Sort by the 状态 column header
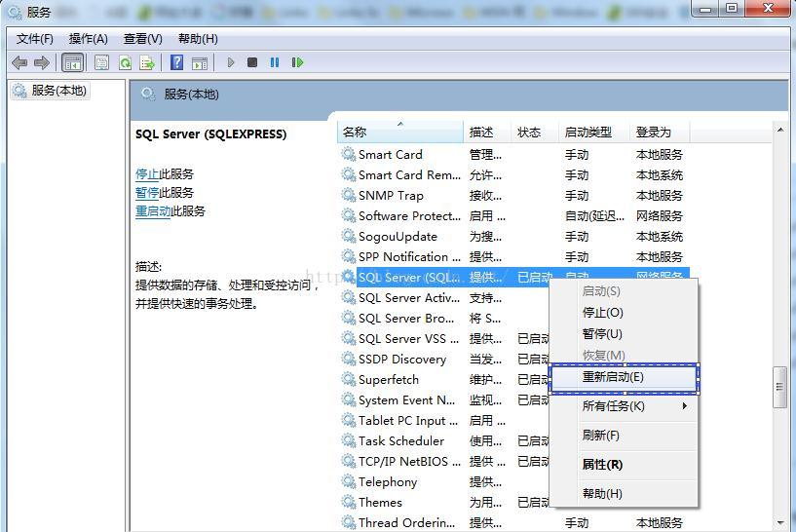Screen dimensions: 796x532 click(x=534, y=133)
